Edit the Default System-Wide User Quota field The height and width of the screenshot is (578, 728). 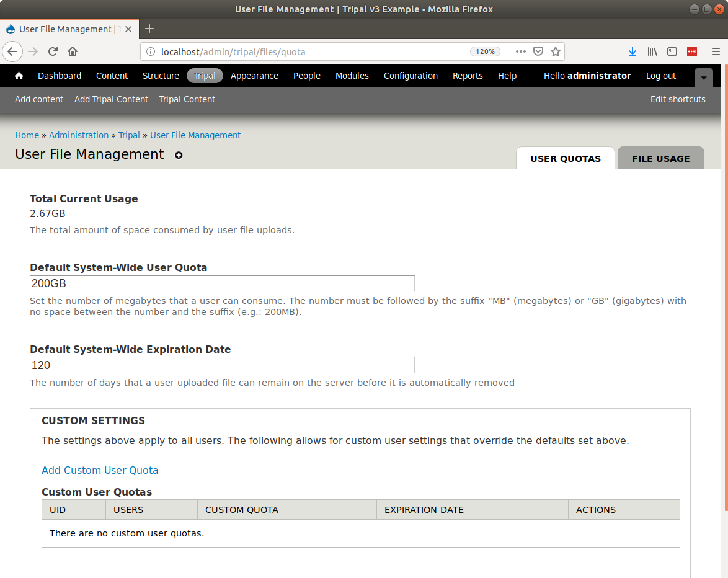click(222, 283)
